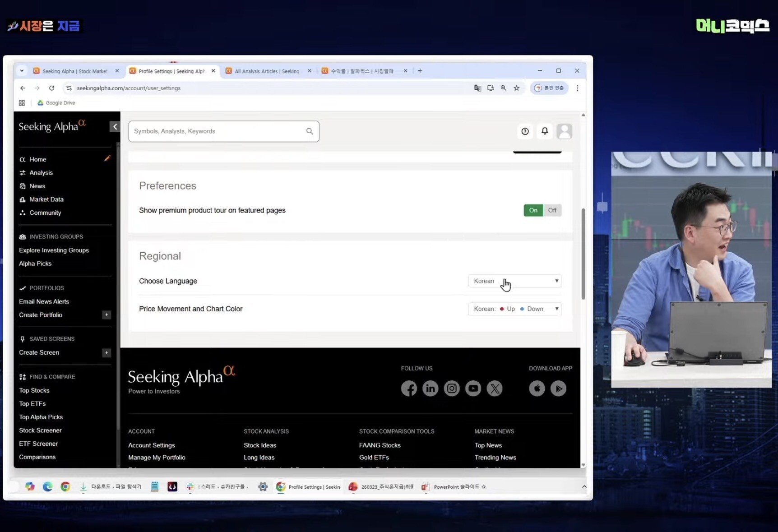Image resolution: width=778 pixels, height=532 pixels.
Task: Bookmark page with star icon
Action: 517,88
